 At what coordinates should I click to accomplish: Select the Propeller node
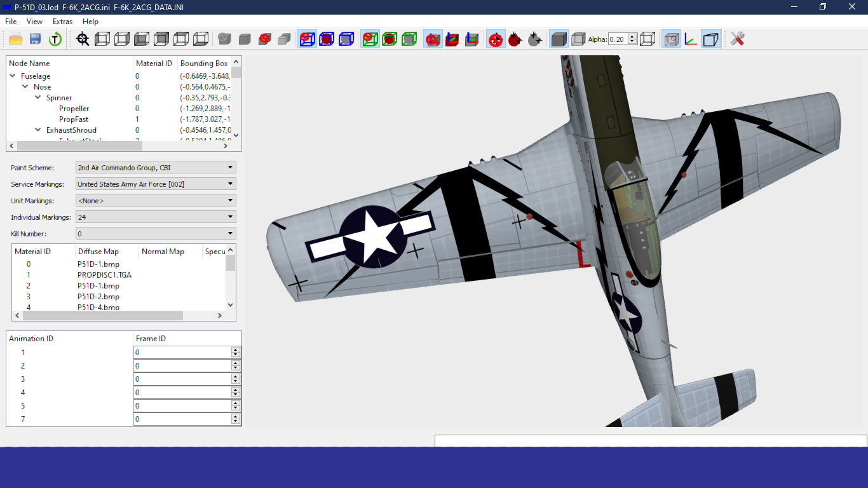pyautogui.click(x=74, y=109)
